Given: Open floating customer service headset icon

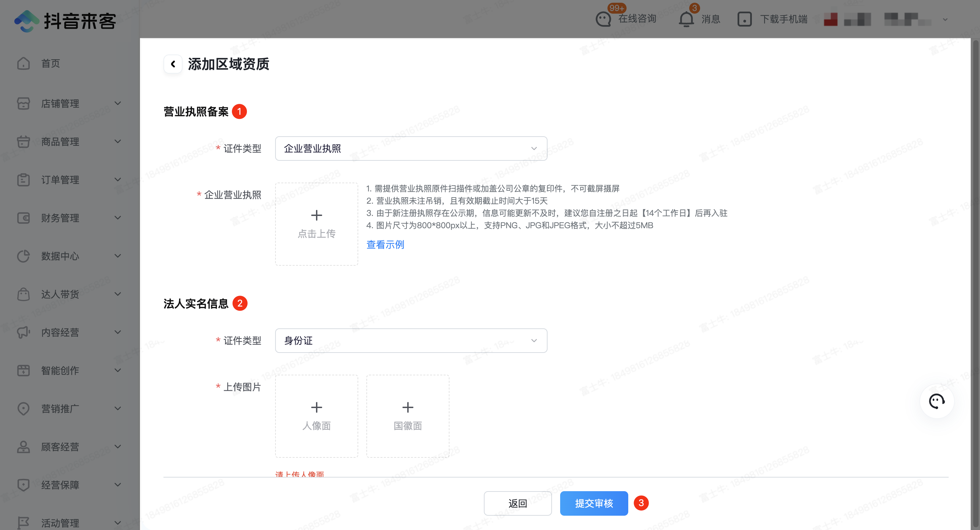Looking at the screenshot, I should tap(937, 401).
